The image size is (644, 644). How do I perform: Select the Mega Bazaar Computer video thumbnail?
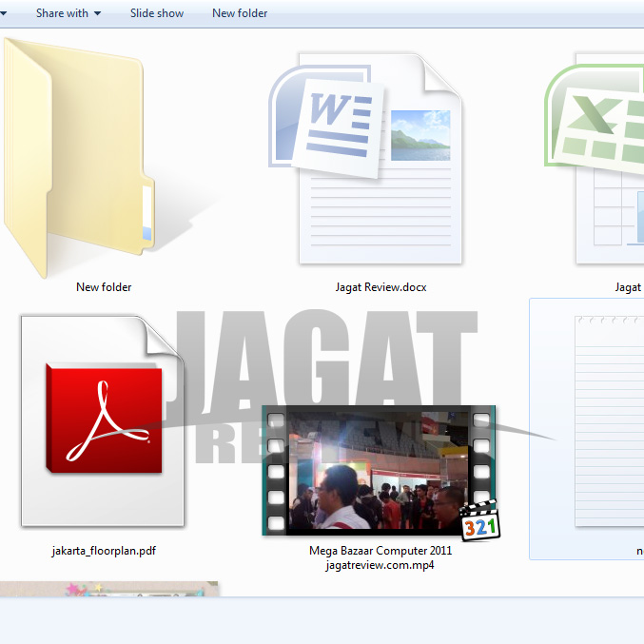(379, 470)
